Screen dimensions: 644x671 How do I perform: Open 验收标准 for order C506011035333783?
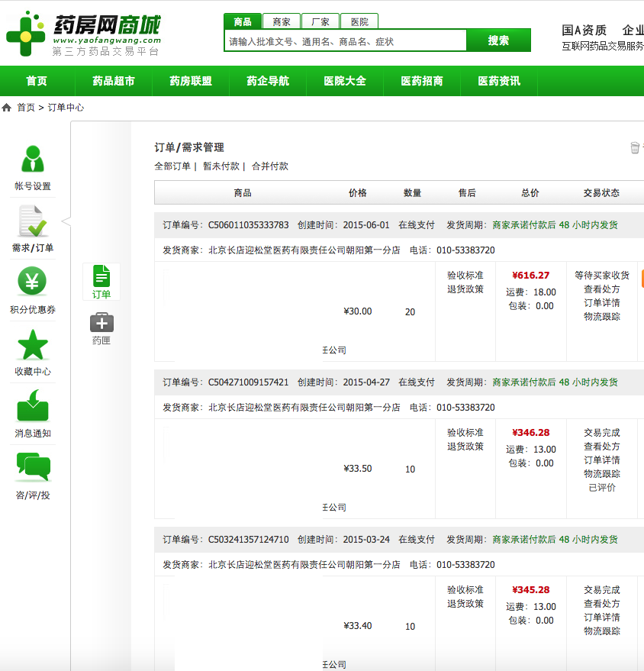coord(465,275)
